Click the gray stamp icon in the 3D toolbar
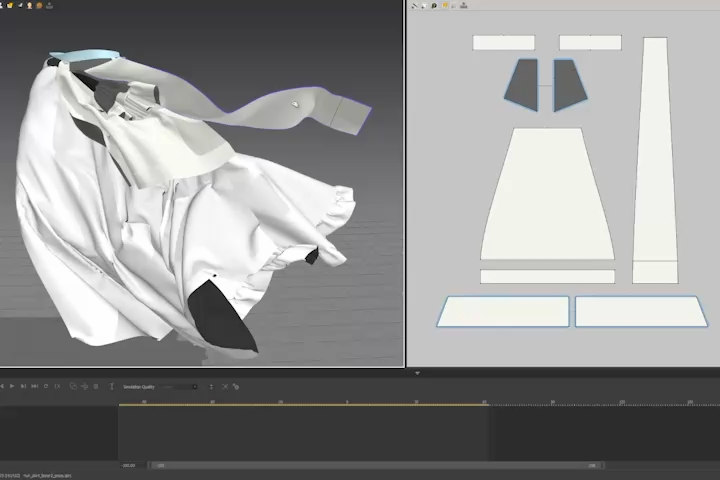Screen dimensions: 720x480 pos(49,6)
